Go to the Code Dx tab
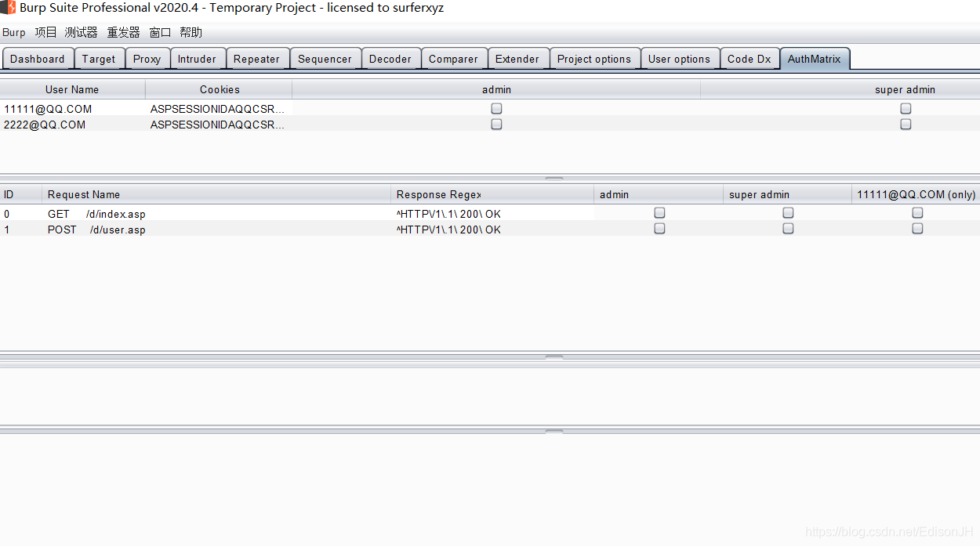This screenshot has height=546, width=980. (750, 58)
